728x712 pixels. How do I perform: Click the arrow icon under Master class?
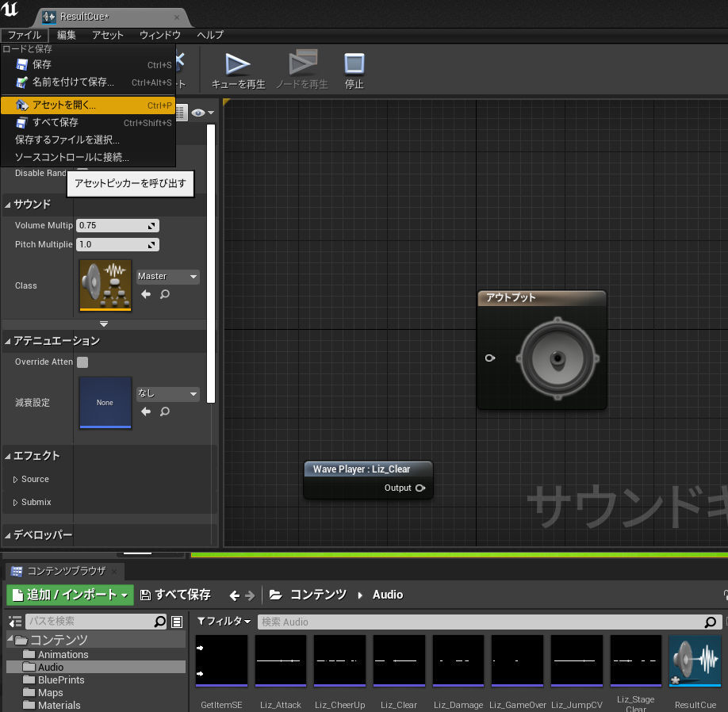(146, 294)
